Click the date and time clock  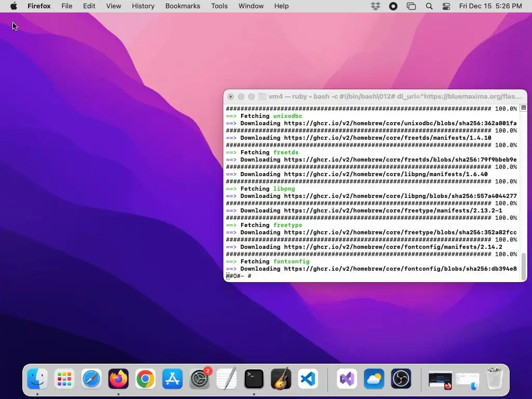[x=490, y=6]
